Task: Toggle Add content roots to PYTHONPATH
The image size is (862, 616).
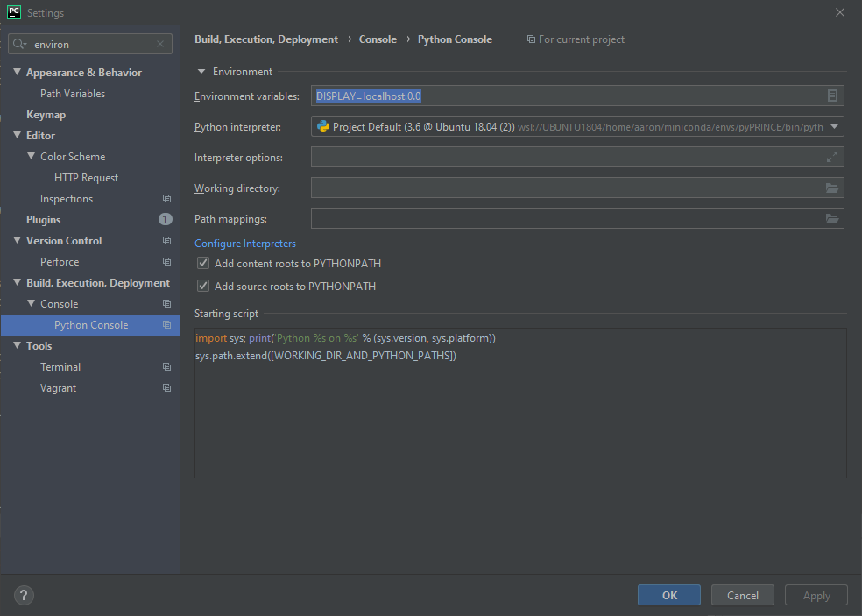Action: click(x=203, y=264)
